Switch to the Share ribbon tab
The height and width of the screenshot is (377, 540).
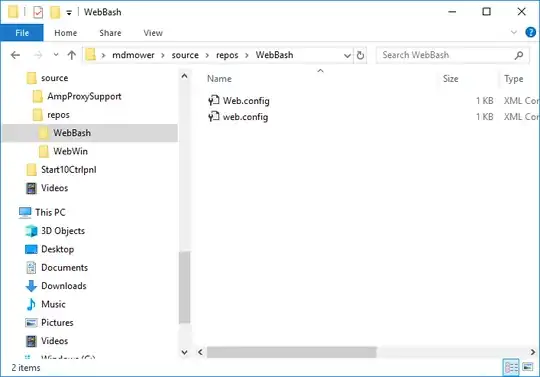(x=110, y=33)
